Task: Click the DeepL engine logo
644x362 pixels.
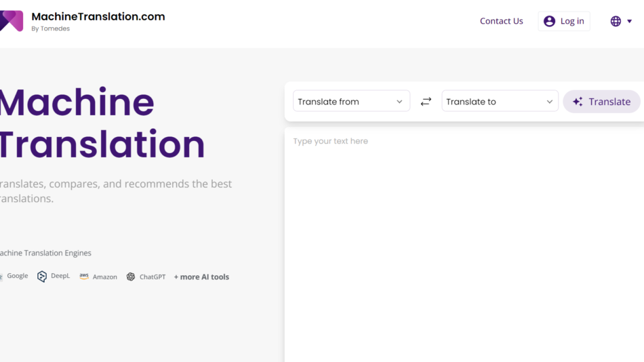Action: [42, 277]
